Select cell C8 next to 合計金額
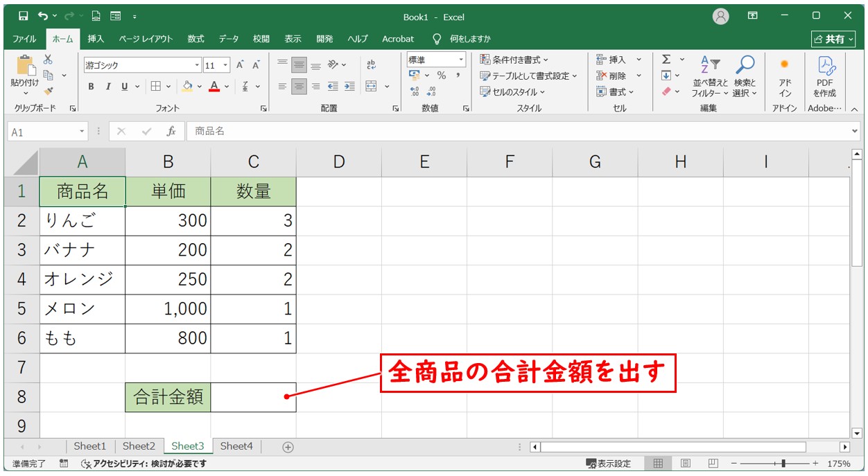Image resolution: width=868 pixels, height=476 pixels. coord(254,397)
